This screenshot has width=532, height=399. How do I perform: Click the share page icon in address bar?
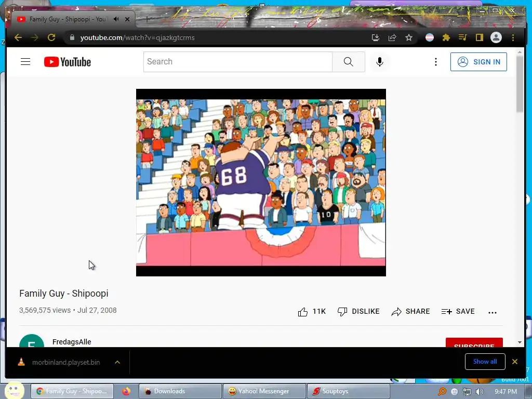pyautogui.click(x=392, y=37)
